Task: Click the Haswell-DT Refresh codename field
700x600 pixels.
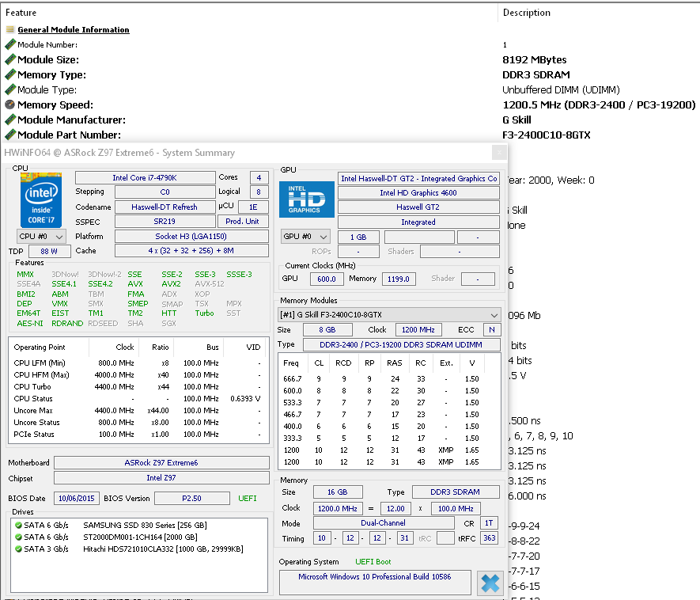Action: (165, 207)
